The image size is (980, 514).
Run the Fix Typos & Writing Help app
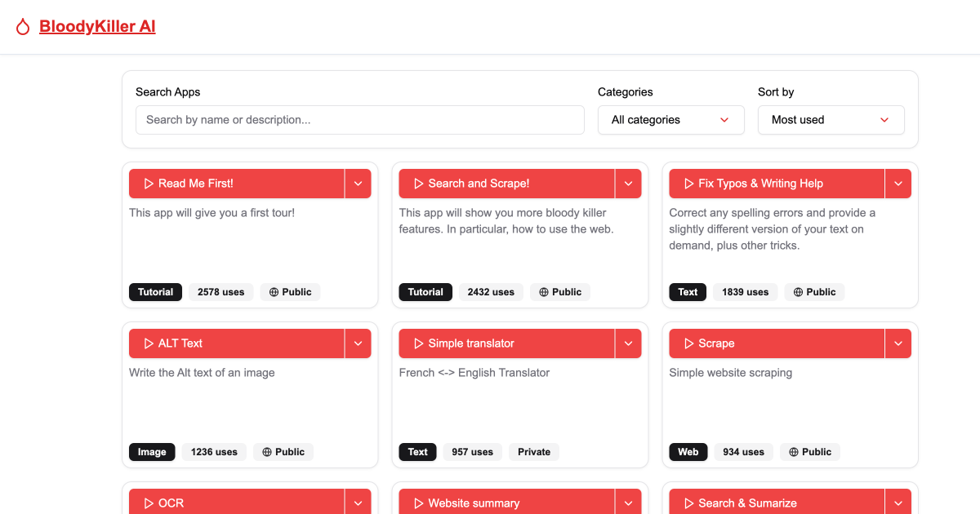point(777,184)
